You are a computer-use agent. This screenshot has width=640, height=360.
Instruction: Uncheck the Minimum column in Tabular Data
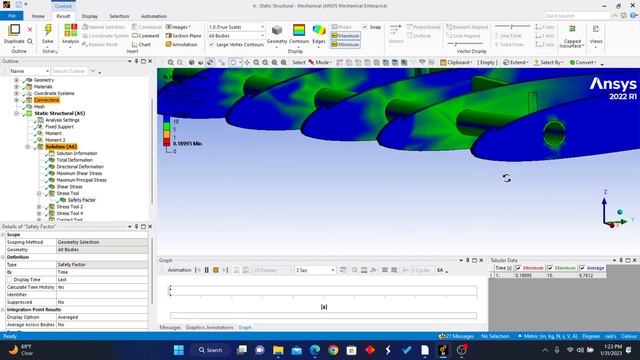[x=518, y=268]
